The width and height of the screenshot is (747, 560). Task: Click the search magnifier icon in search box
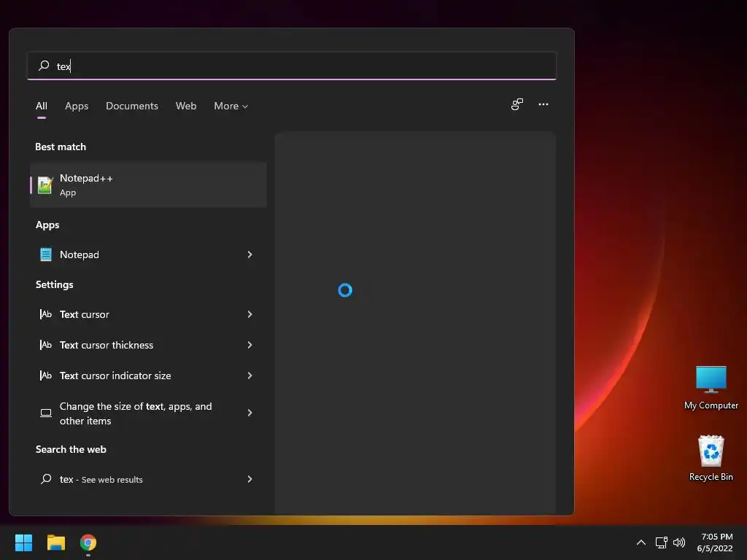point(44,66)
